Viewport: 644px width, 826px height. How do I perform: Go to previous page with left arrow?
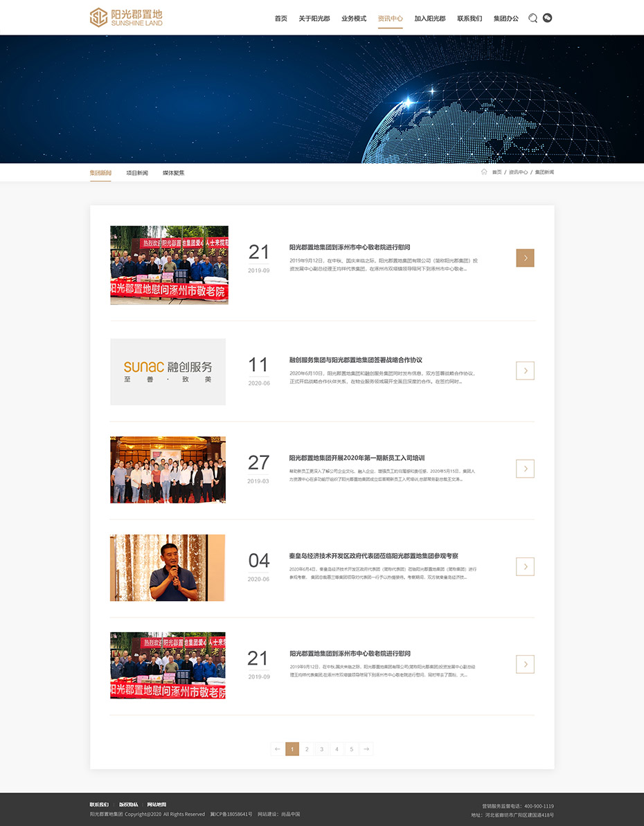(x=278, y=749)
